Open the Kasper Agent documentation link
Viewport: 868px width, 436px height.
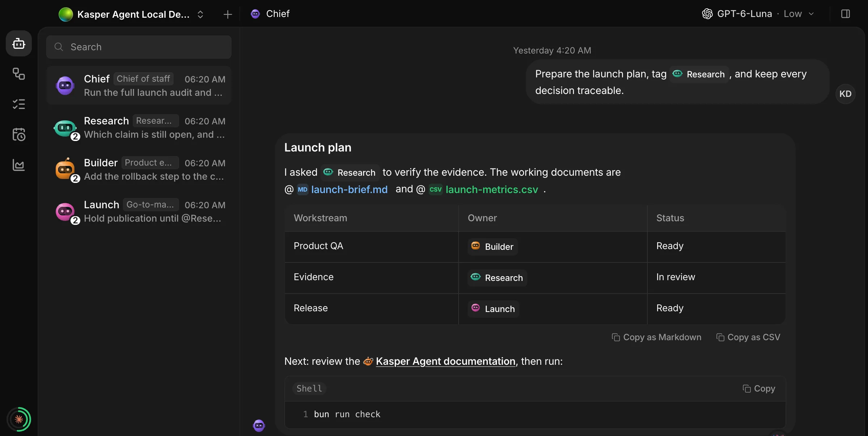446,361
